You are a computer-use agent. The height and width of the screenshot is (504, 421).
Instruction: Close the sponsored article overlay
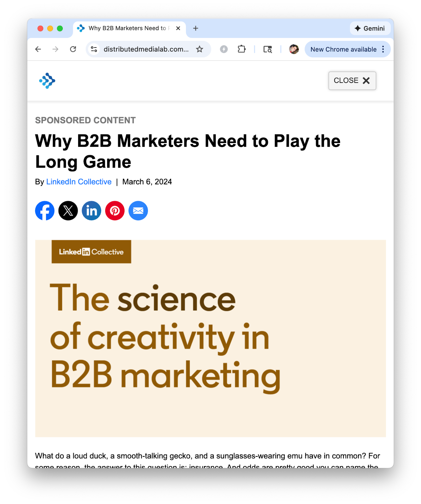tap(352, 81)
